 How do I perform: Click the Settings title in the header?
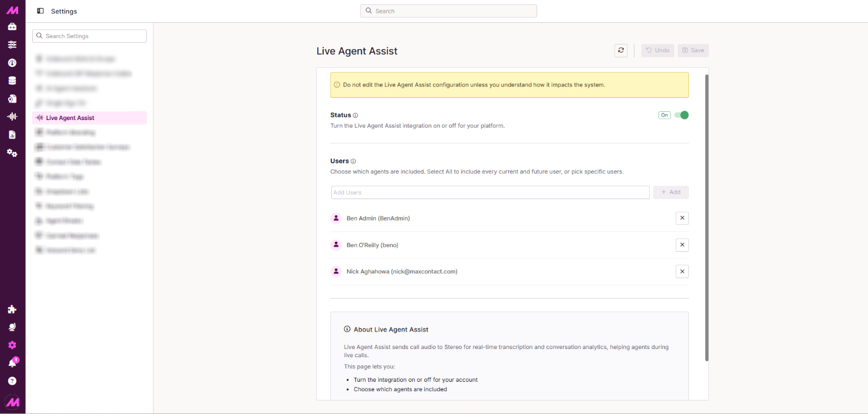coord(64,11)
